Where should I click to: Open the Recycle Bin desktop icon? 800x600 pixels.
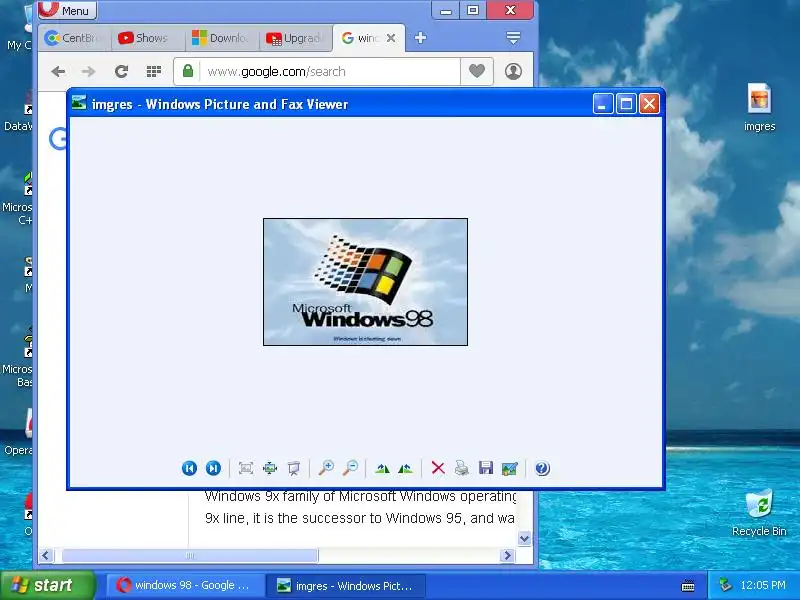pos(759,513)
